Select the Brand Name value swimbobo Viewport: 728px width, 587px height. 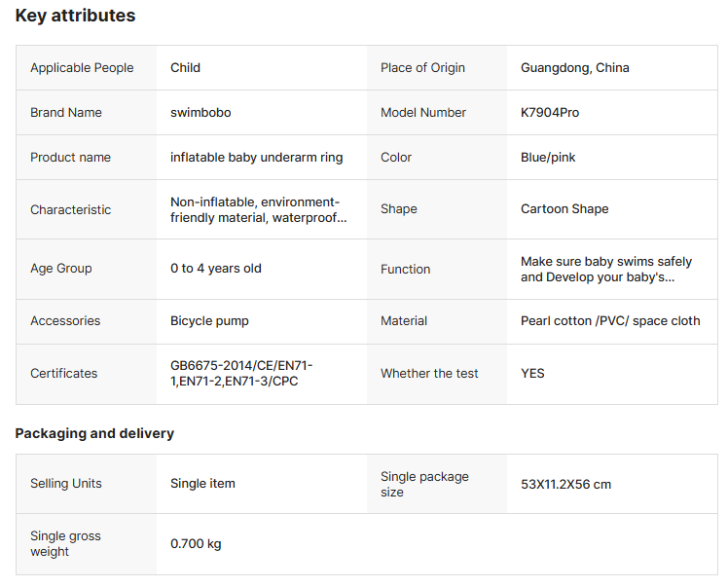[x=200, y=112]
